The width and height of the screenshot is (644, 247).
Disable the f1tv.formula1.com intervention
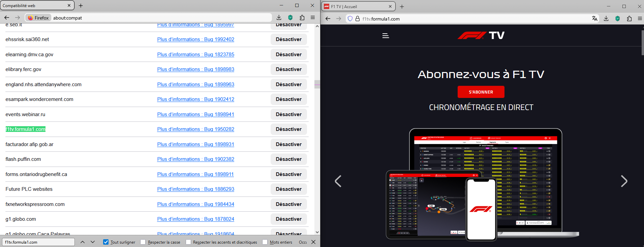289,129
